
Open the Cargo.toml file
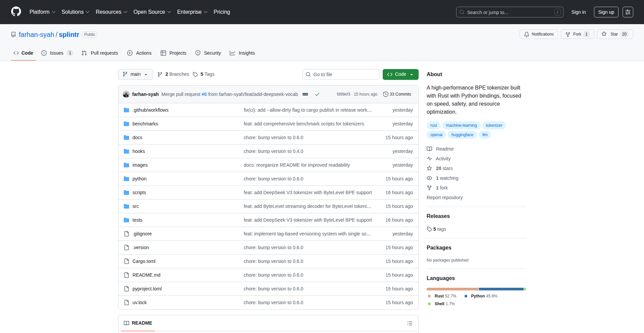click(x=144, y=261)
